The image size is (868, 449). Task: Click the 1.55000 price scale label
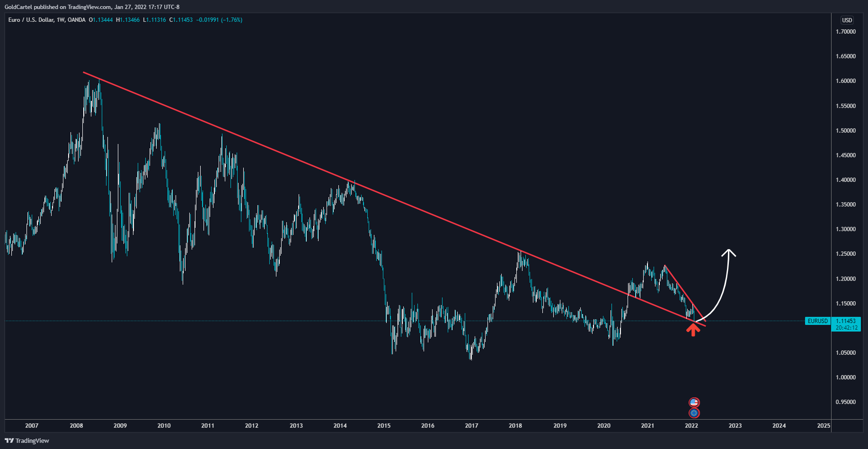click(846, 106)
